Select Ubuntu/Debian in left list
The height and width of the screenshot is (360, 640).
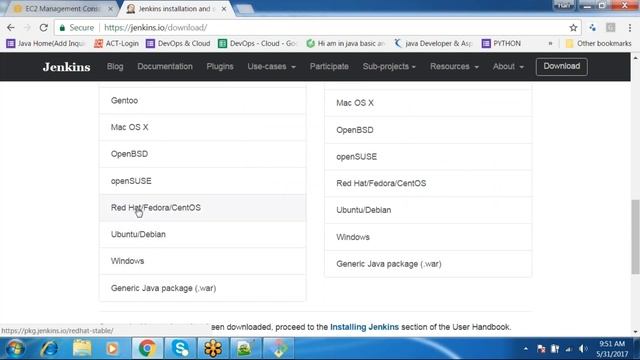point(202,234)
